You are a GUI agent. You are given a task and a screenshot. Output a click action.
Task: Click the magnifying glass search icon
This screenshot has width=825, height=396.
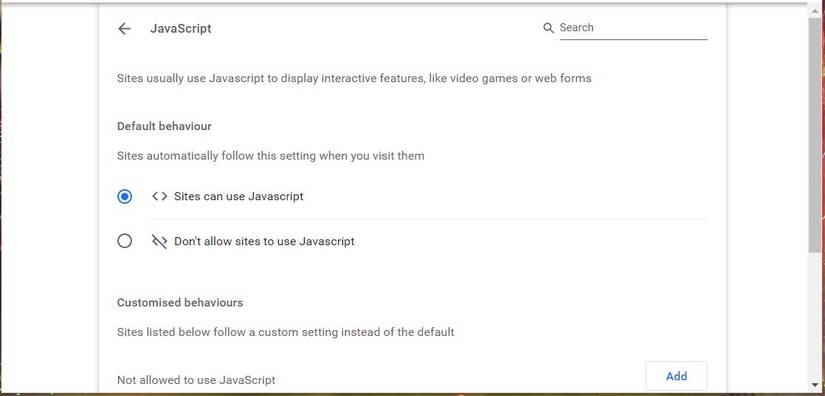coord(548,28)
